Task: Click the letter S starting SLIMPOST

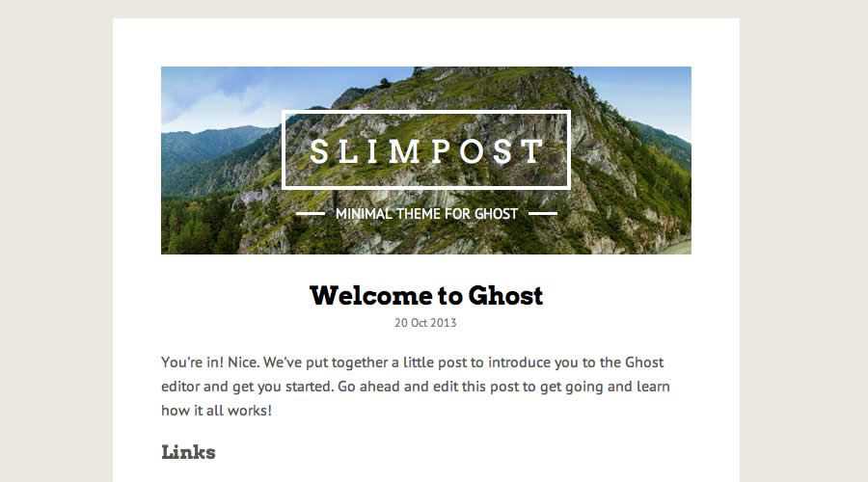Action: click(x=319, y=151)
